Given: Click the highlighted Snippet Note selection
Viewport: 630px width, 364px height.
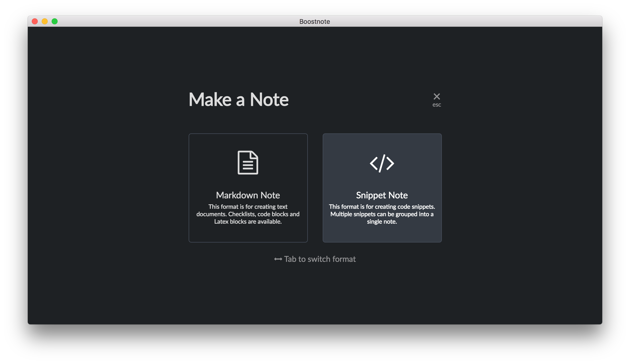Looking at the screenshot, I should (x=382, y=188).
